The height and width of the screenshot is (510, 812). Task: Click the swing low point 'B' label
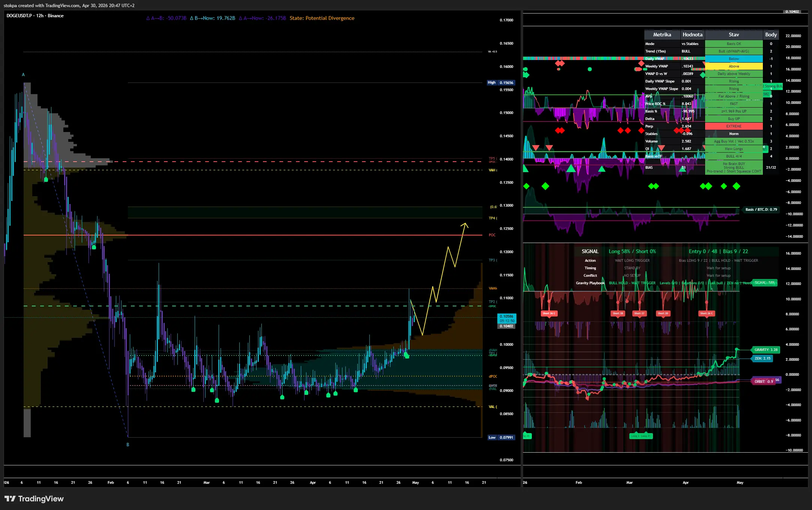[128, 445]
